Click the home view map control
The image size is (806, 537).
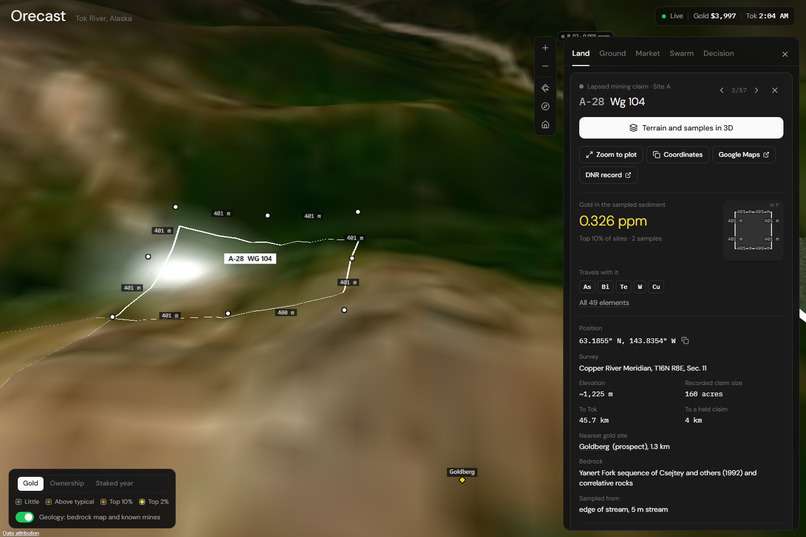click(545, 125)
